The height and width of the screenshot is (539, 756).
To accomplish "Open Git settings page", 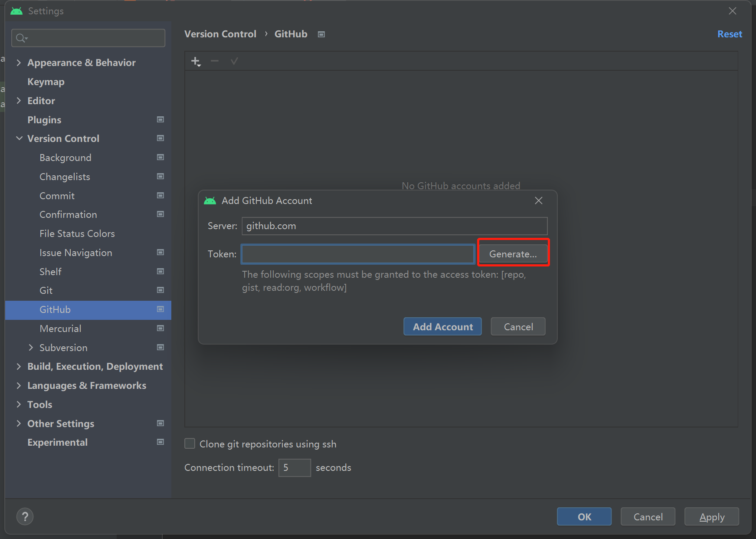I will (46, 290).
